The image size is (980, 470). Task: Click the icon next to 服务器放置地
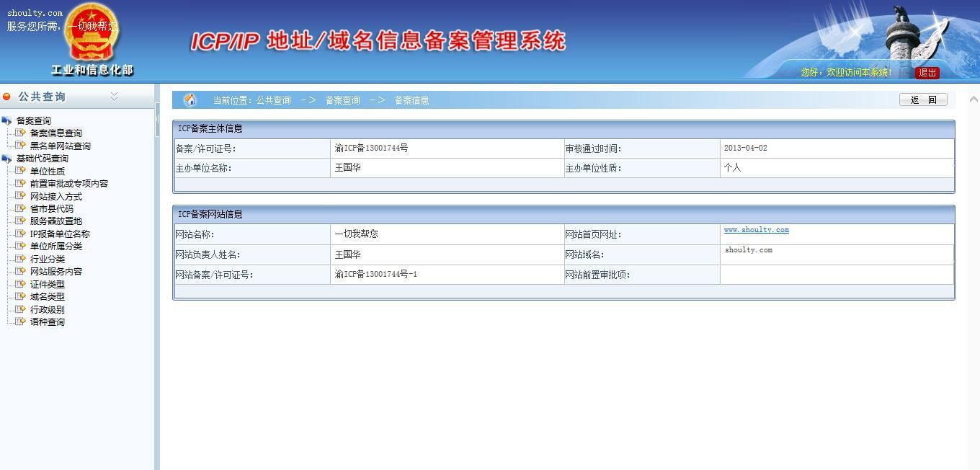(20, 221)
